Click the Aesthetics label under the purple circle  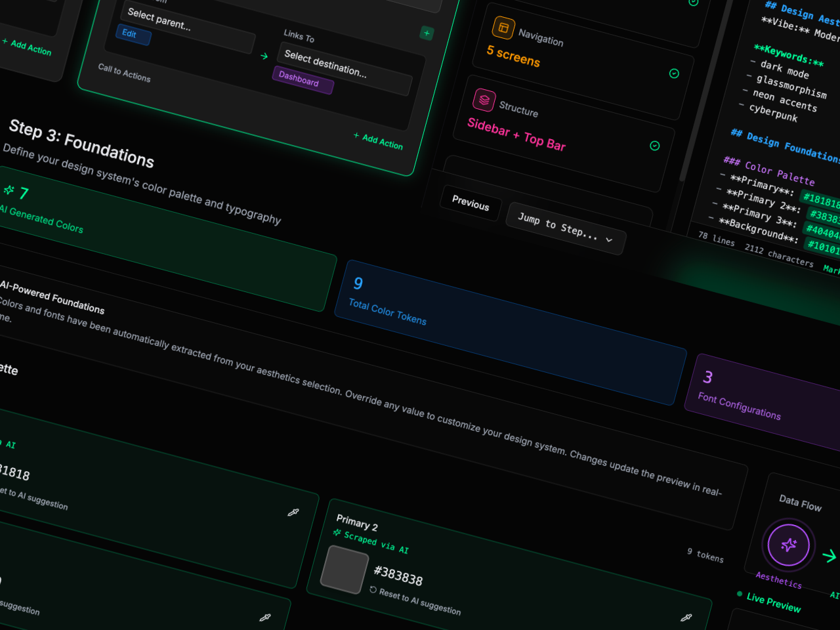[778, 579]
